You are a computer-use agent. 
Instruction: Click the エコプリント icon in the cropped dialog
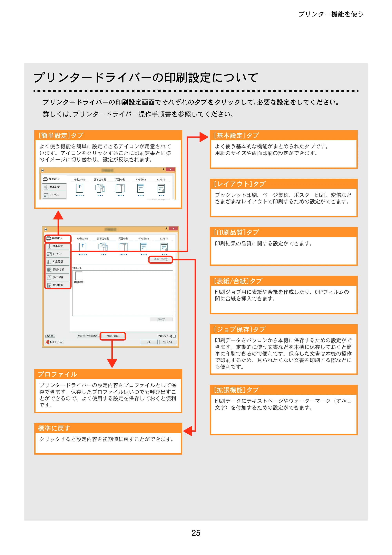point(161,188)
